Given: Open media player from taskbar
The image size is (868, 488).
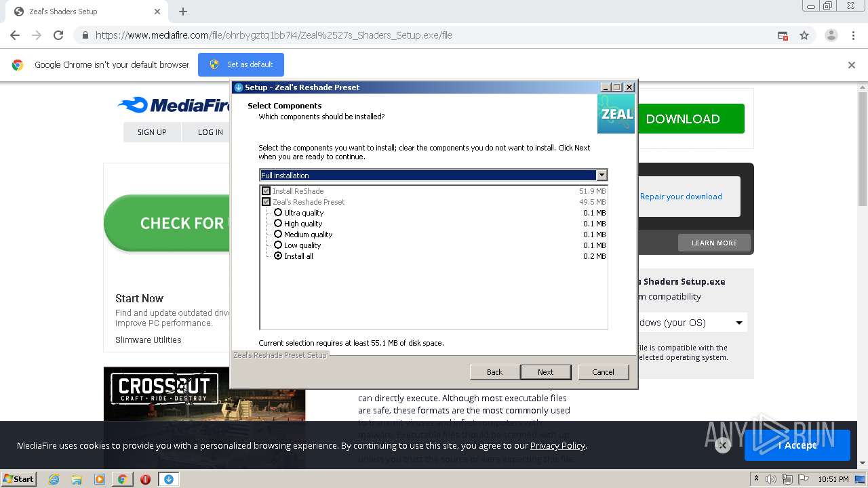Looking at the screenshot, I should point(100,479).
